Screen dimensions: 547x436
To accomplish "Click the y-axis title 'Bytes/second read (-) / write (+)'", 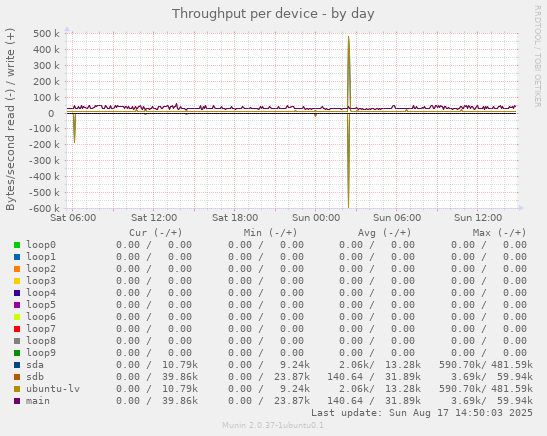I will pos(10,119).
